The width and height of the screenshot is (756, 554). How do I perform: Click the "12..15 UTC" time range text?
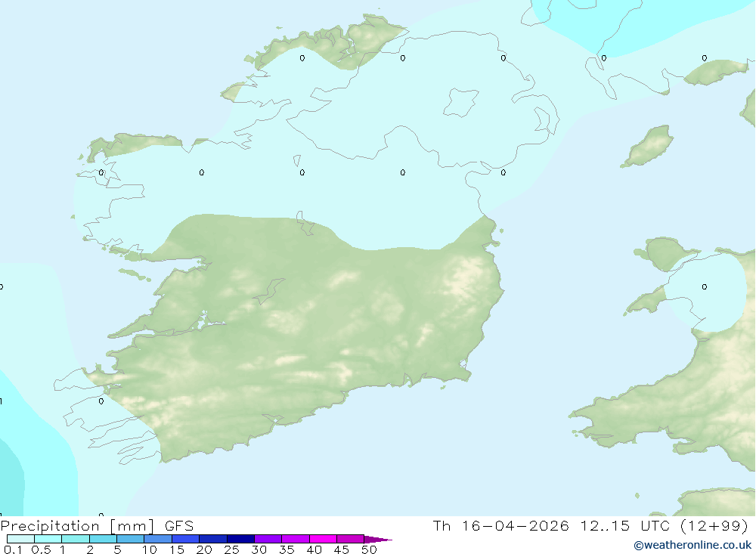coord(625,525)
